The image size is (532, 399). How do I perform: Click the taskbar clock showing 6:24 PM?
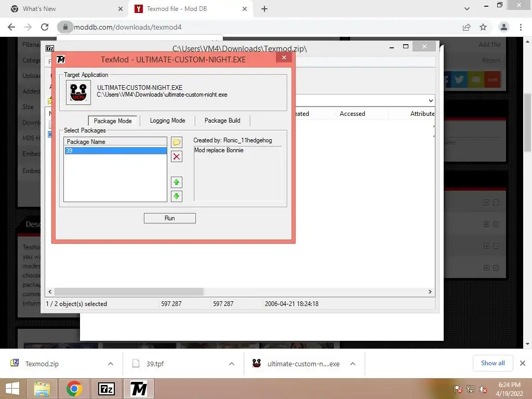coord(509,389)
